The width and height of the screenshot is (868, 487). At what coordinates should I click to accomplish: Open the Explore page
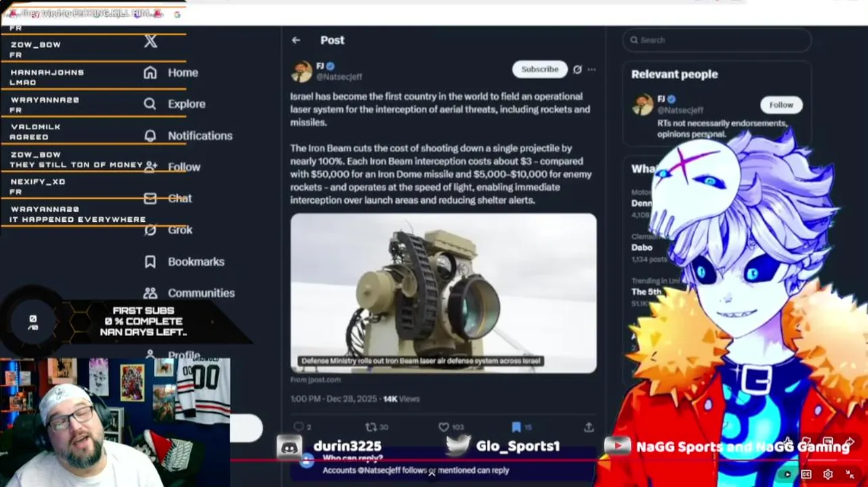[187, 103]
